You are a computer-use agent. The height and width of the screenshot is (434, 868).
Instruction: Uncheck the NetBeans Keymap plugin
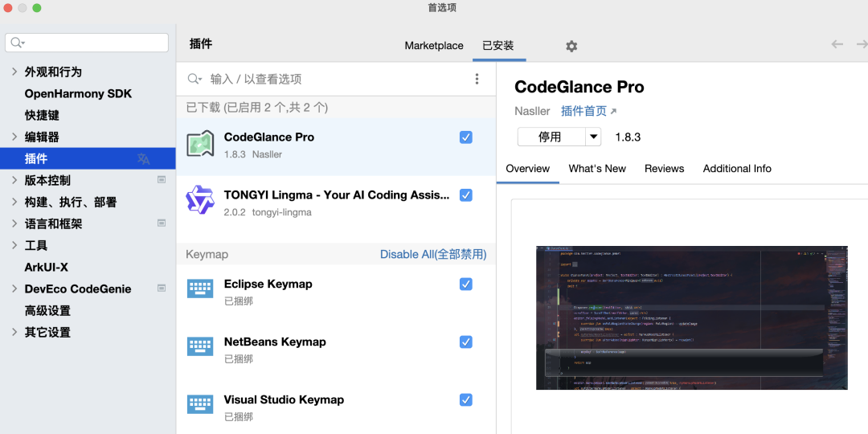pyautogui.click(x=466, y=342)
